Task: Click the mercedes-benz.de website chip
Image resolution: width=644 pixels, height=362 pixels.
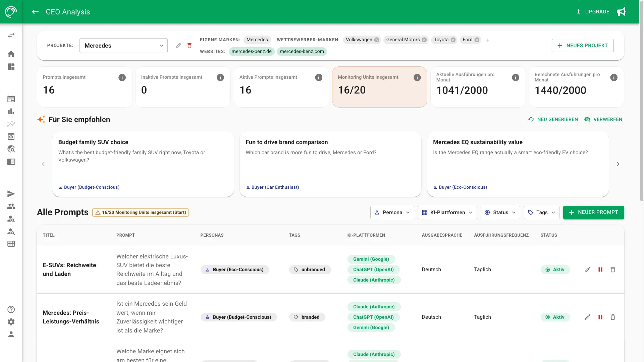Action: 252,51
